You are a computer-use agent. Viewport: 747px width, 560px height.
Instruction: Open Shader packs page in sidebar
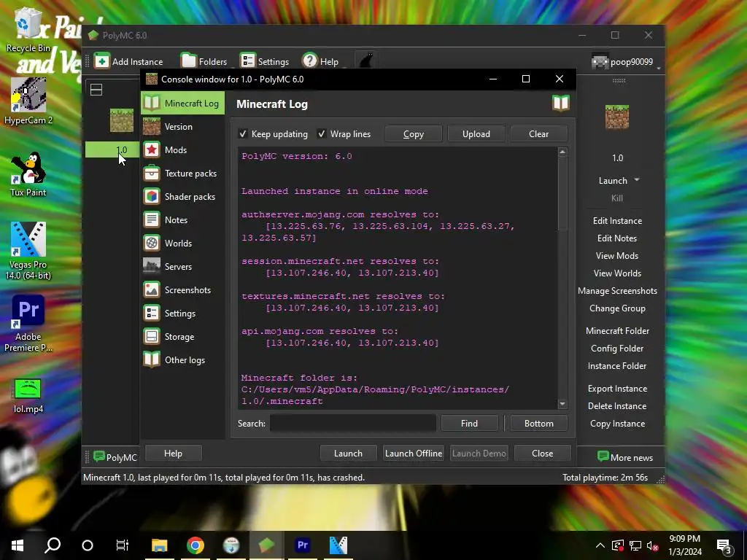tap(182, 196)
